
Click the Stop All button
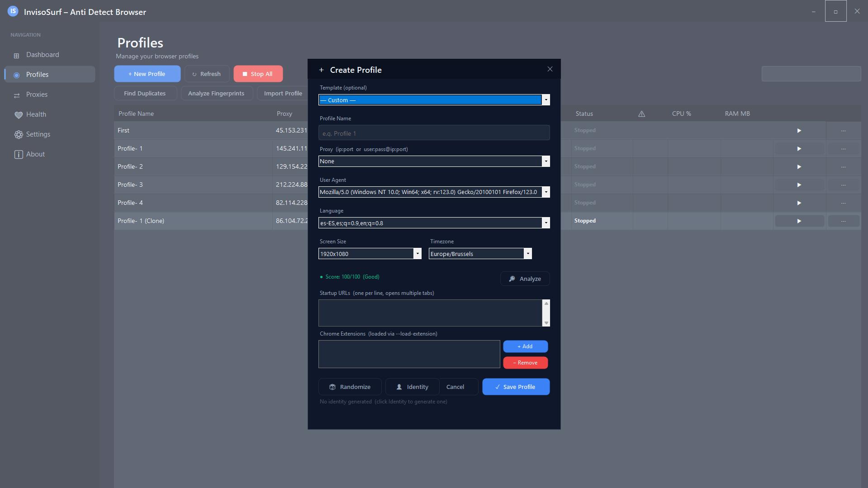(258, 74)
